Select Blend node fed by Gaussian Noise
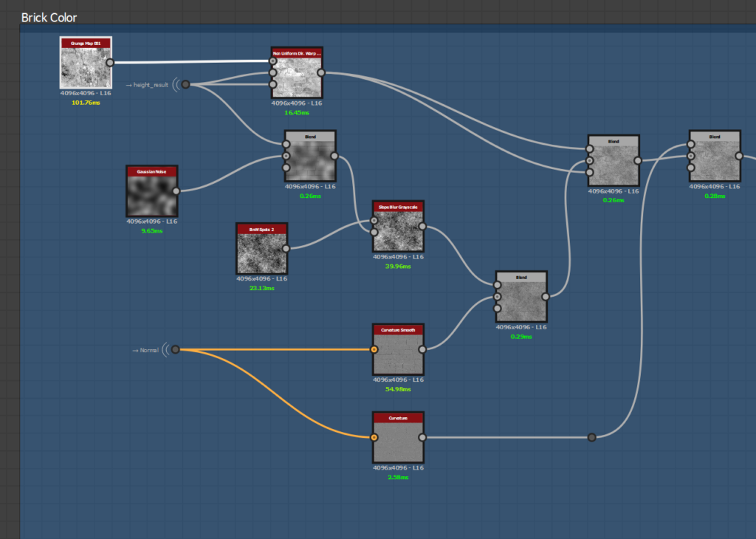Viewport: 756px width, 539px height. [x=311, y=157]
